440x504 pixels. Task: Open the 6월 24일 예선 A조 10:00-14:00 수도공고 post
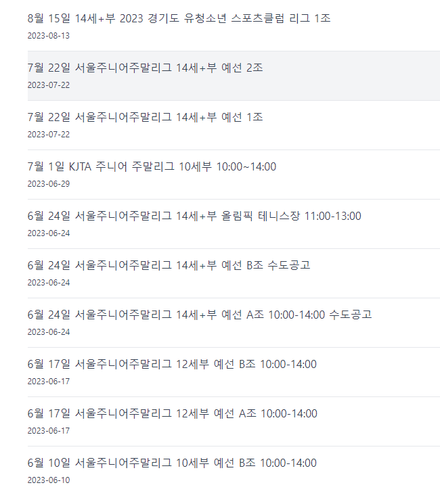[200, 315]
